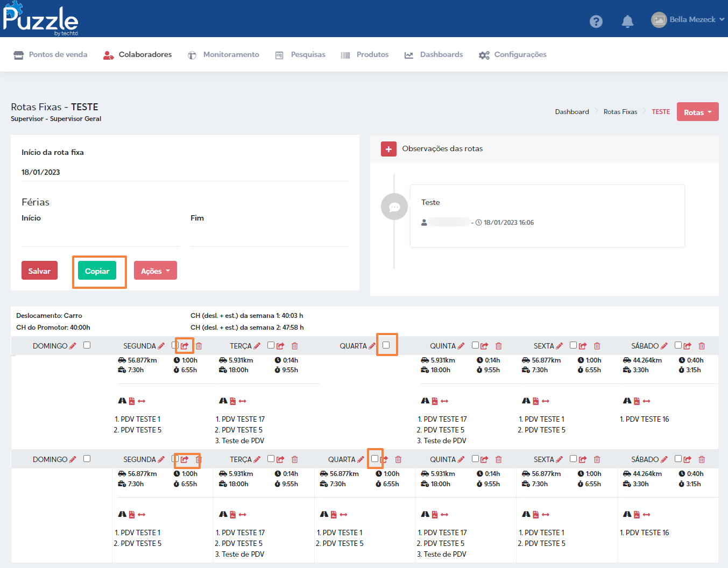Open the Monitoramento menu
Screen dimensions: 728x568
(223, 55)
